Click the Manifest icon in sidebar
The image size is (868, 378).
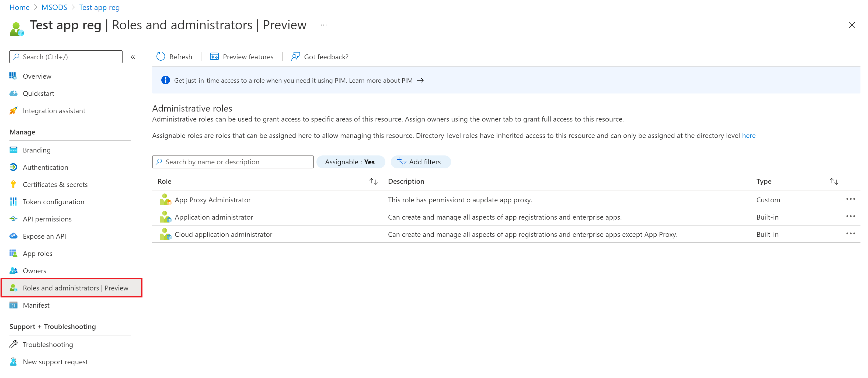click(x=13, y=305)
